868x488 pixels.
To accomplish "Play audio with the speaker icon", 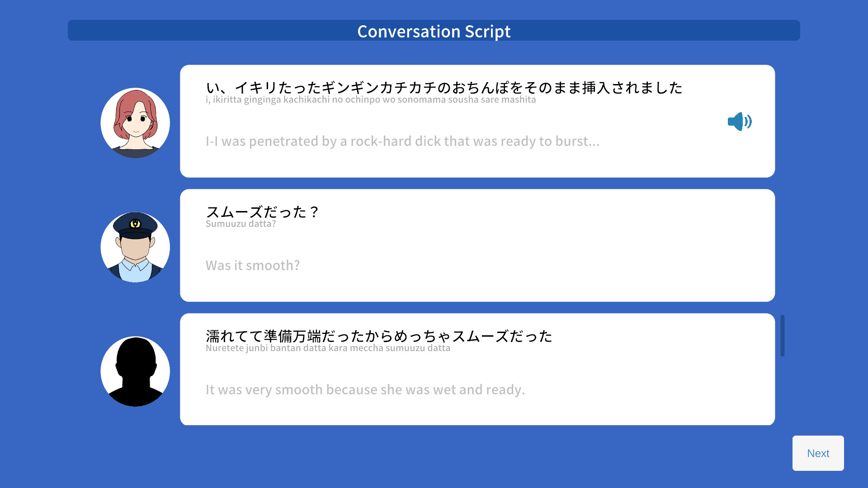I will click(x=740, y=122).
